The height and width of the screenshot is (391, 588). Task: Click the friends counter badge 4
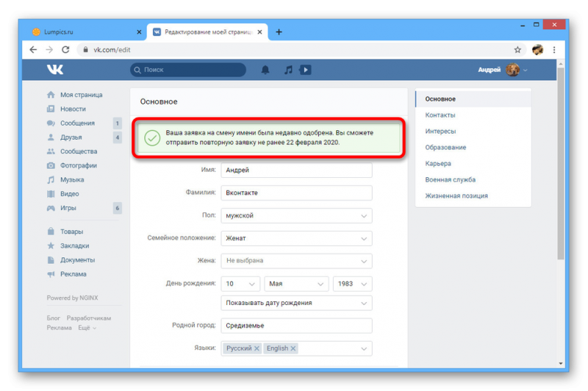[x=118, y=137]
